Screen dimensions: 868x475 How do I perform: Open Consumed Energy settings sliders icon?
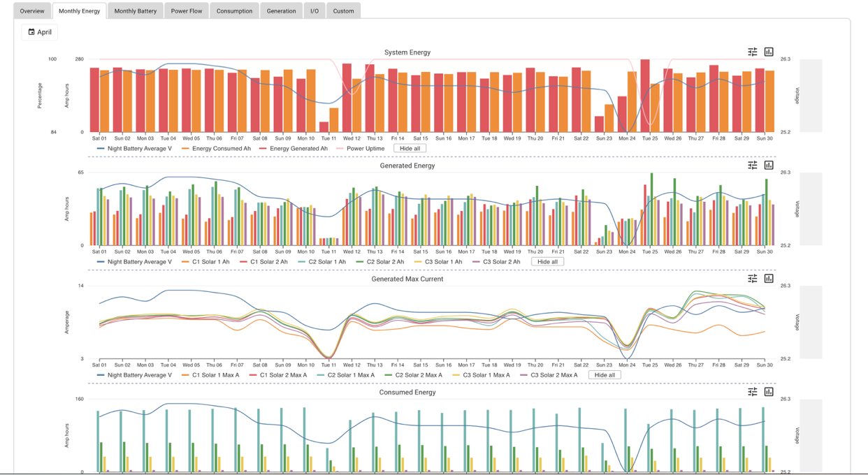[x=752, y=392]
